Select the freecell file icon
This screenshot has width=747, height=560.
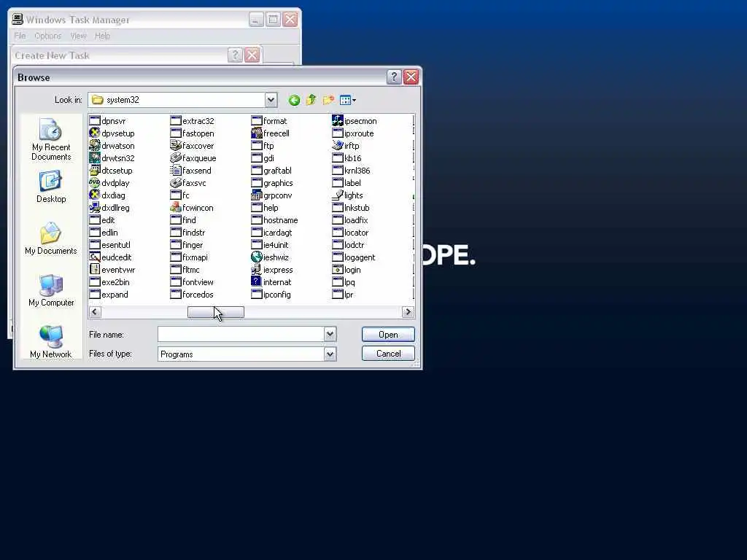tap(257, 133)
